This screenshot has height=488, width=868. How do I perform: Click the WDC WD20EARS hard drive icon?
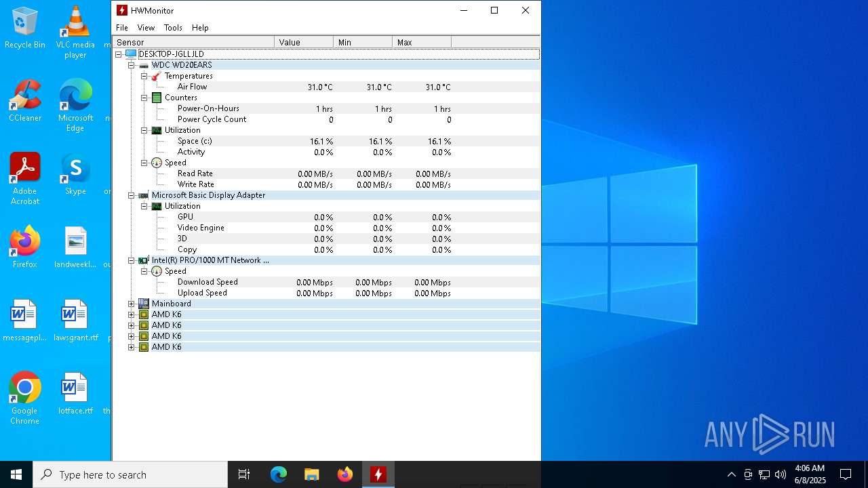144,65
